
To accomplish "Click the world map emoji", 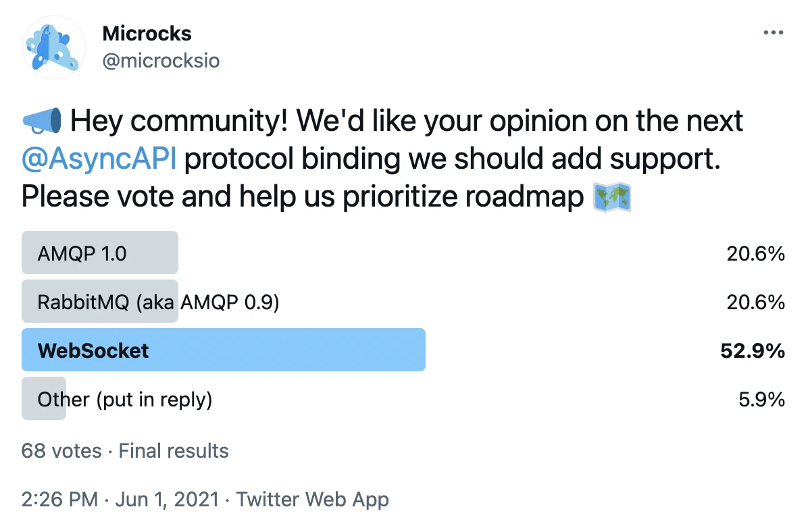I will click(x=611, y=197).
